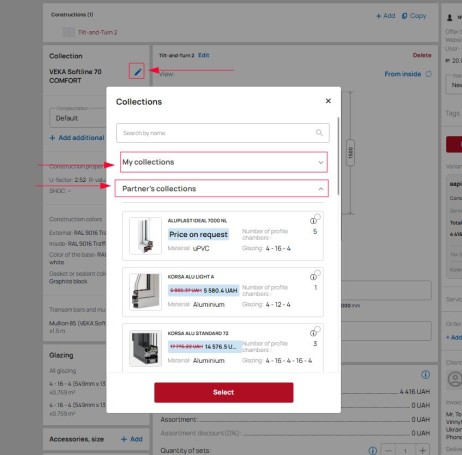Click the magnifier icon in the search field
Viewport: 462px width, 455px height.
[319, 133]
